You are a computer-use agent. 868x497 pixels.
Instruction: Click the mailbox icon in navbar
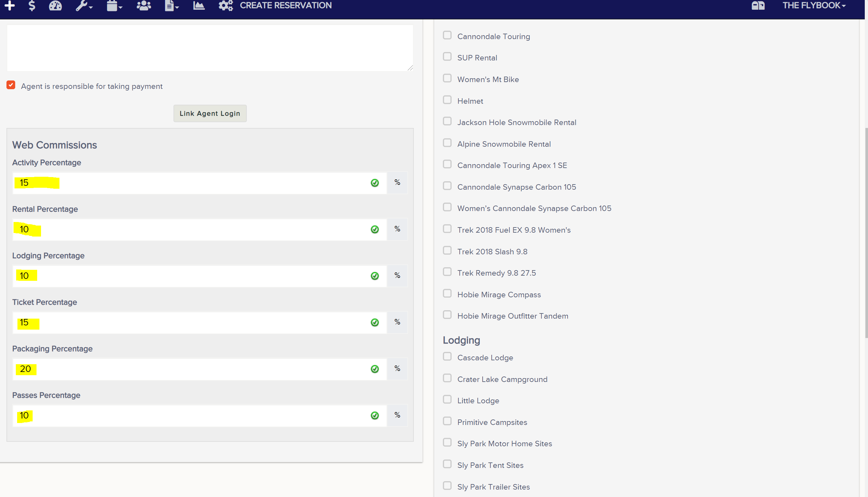tap(758, 5)
